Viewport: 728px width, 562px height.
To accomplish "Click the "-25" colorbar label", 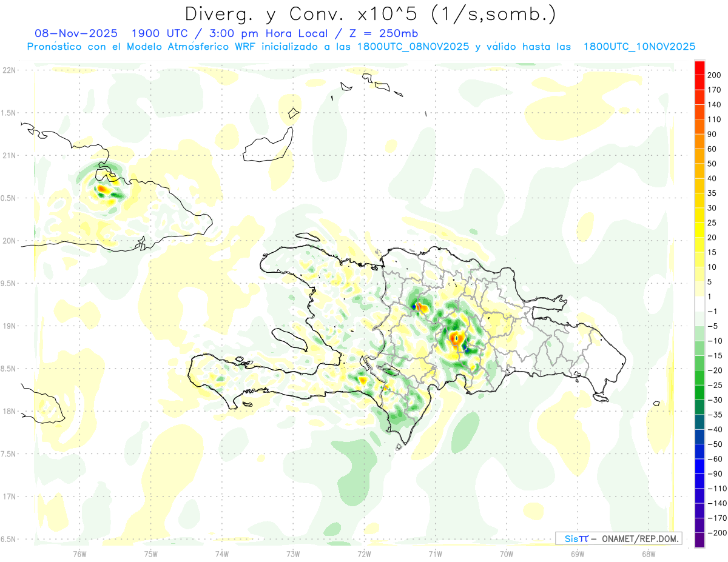I will pos(715,385).
